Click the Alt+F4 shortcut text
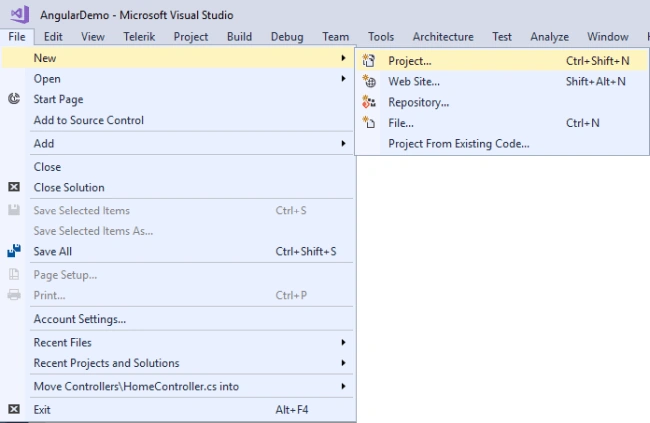This screenshot has width=650, height=423. (292, 410)
